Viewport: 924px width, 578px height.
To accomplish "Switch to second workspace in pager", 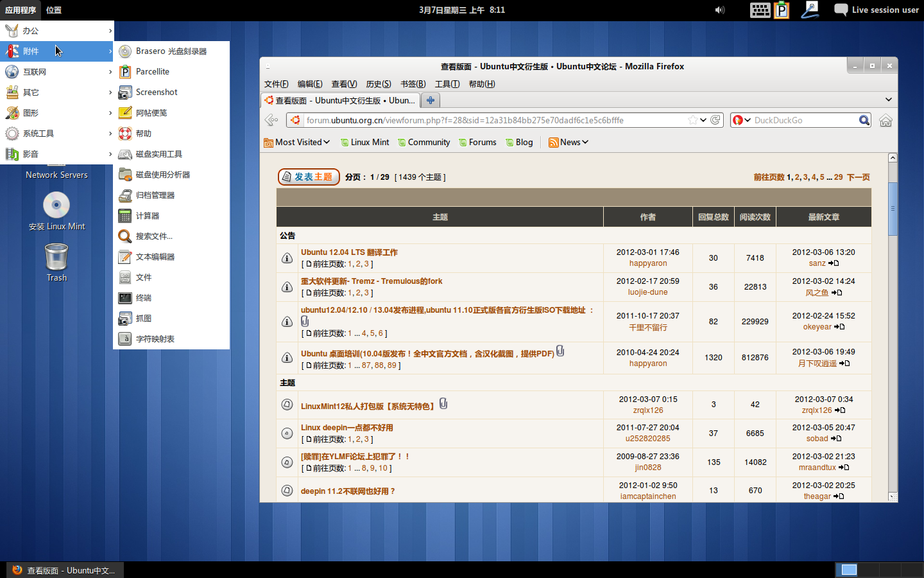I will [869, 570].
